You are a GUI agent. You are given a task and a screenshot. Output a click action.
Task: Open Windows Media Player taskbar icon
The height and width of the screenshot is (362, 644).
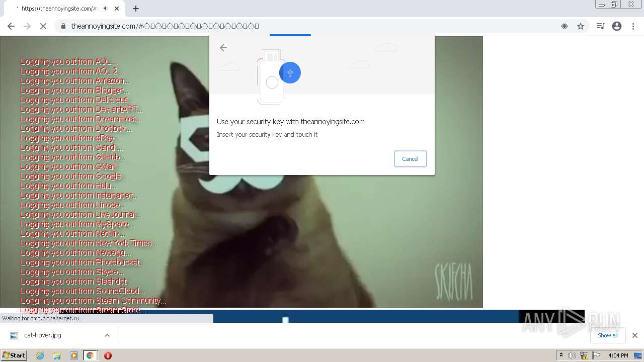click(x=74, y=355)
